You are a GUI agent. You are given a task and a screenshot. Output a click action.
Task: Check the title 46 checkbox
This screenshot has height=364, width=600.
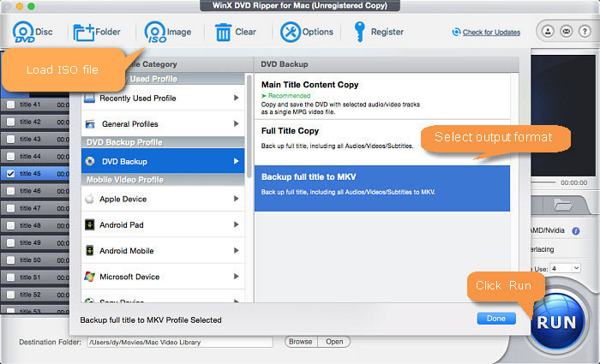(x=10, y=191)
